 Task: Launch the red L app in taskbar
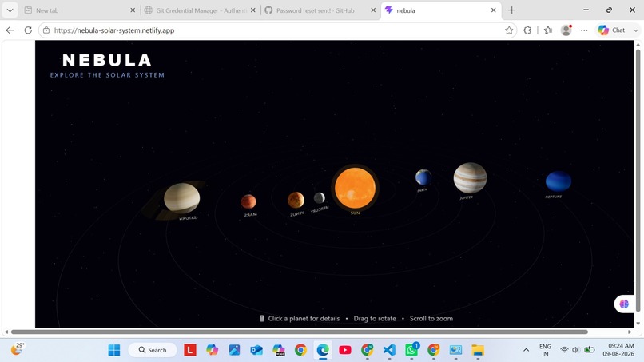(189, 350)
